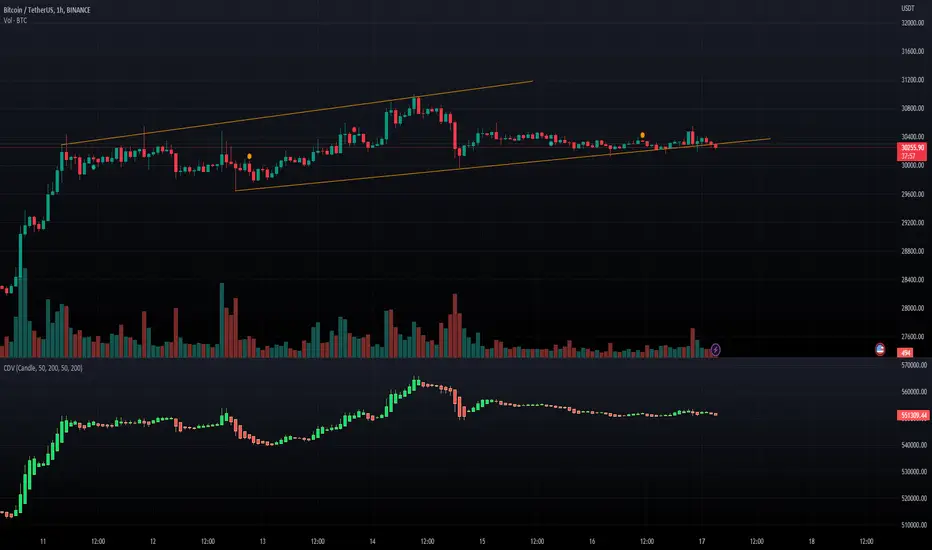Screen dimensions: 932x550
Task: Click the 31200.00 price scale label
Action: pos(912,80)
